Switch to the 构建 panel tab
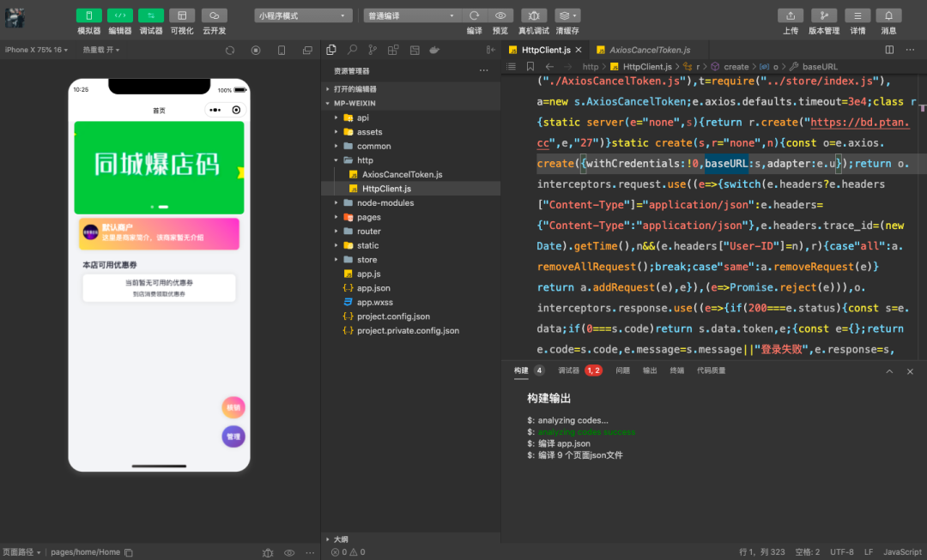Image resolution: width=927 pixels, height=560 pixels. 521,370
